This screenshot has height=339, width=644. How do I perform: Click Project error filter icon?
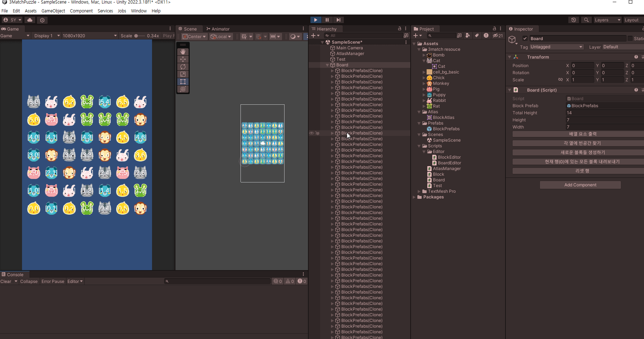pyautogui.click(x=486, y=35)
